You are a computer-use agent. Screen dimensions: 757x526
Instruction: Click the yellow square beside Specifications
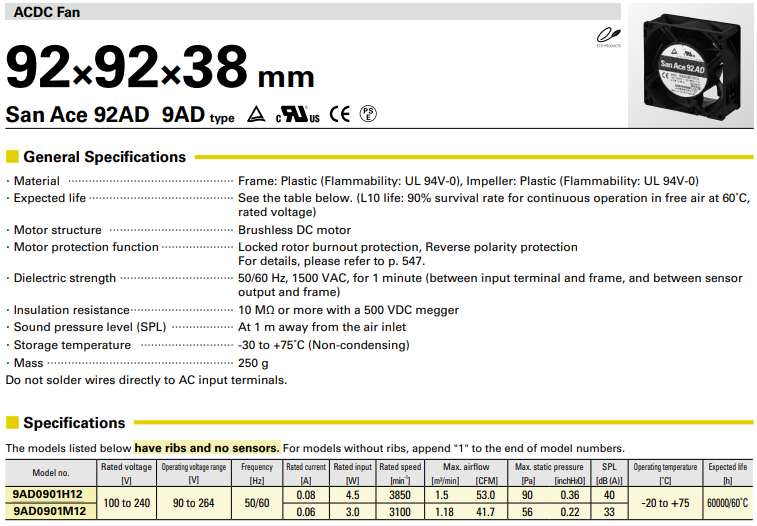pos(12,423)
